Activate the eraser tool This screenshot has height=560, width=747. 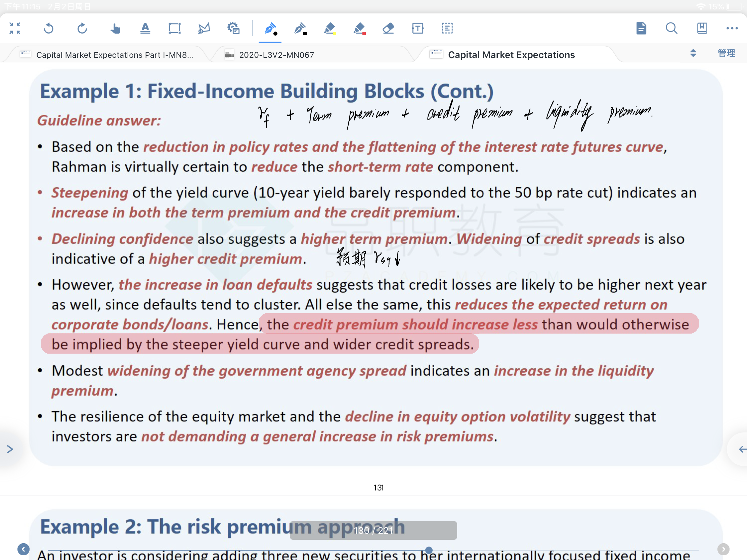click(x=388, y=28)
